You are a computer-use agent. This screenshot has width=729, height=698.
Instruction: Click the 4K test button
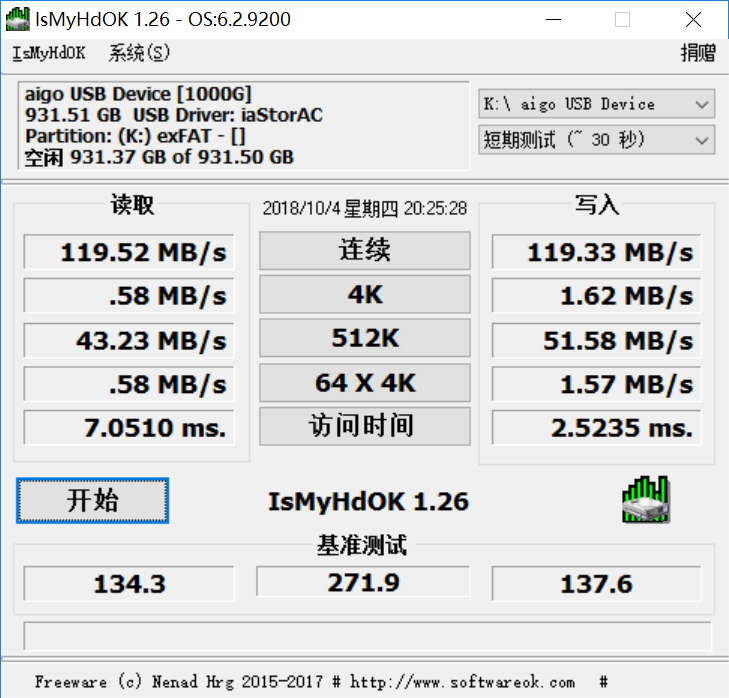point(364,295)
